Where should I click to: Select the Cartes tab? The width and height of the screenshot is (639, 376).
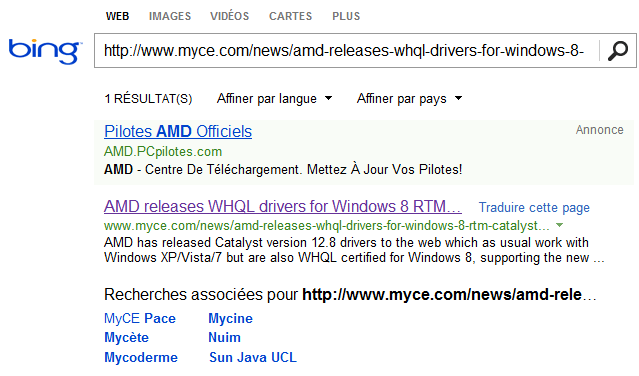[x=290, y=16]
